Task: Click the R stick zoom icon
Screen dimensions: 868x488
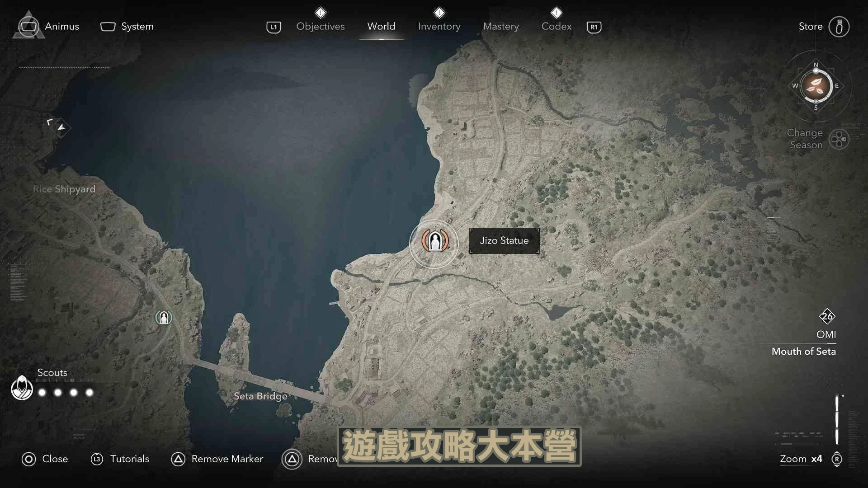Action: tap(837, 459)
